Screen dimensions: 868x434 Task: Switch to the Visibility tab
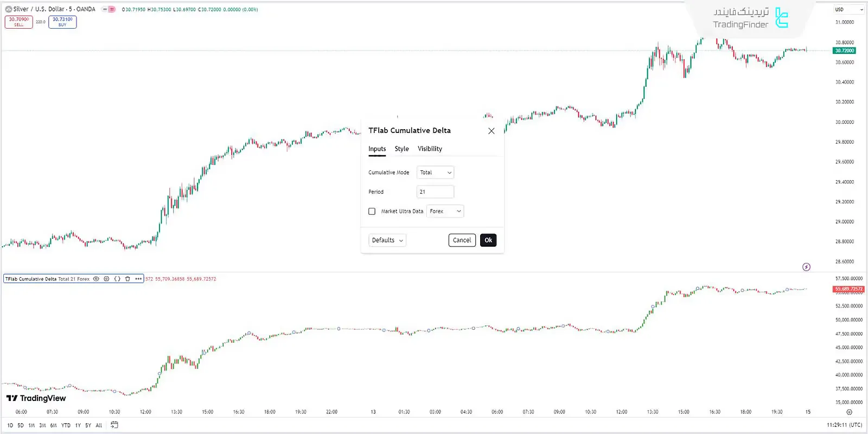point(430,149)
